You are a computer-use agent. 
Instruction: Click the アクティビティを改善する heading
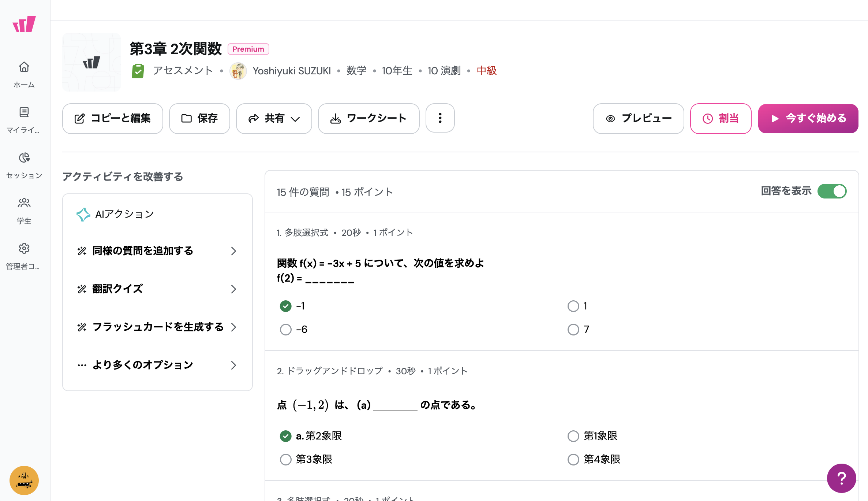123,177
